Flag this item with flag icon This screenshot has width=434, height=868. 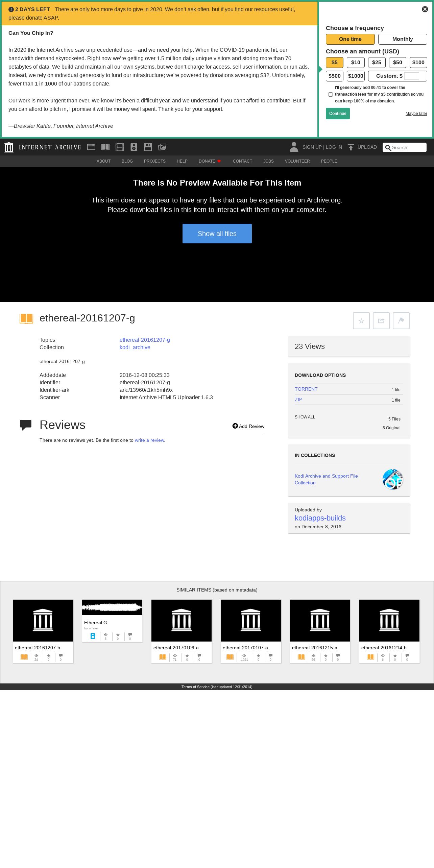(x=401, y=321)
